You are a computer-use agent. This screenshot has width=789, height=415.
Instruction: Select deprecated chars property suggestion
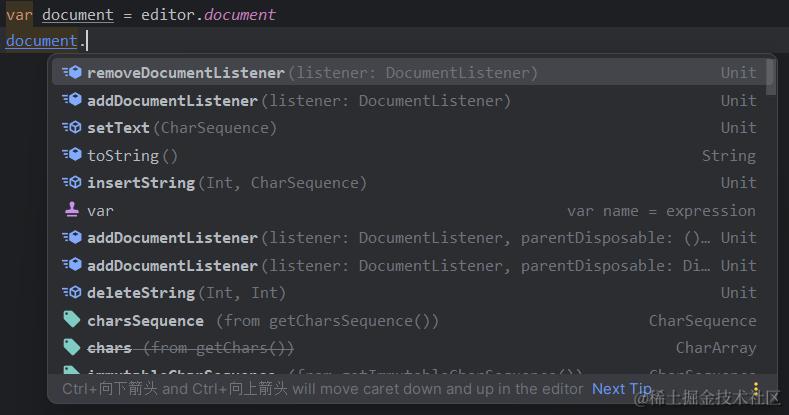point(409,348)
